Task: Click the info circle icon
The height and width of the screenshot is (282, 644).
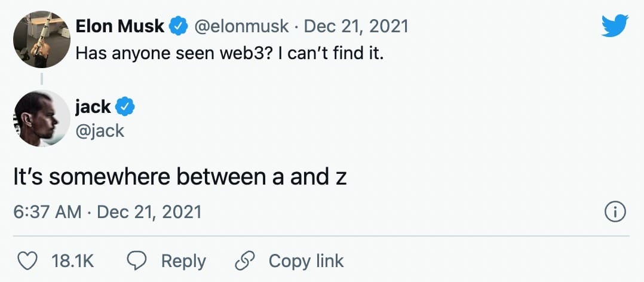Action: click(615, 212)
